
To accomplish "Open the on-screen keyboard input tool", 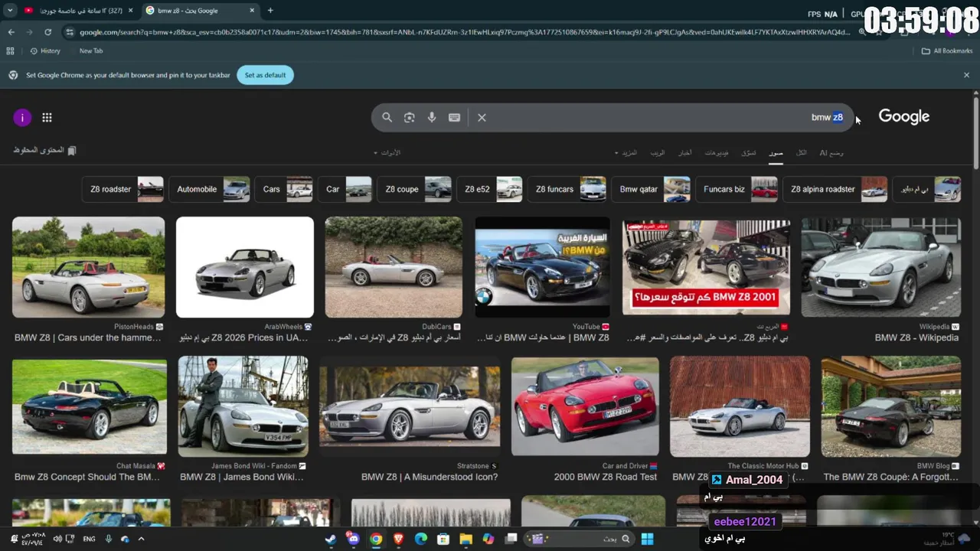I will (454, 117).
